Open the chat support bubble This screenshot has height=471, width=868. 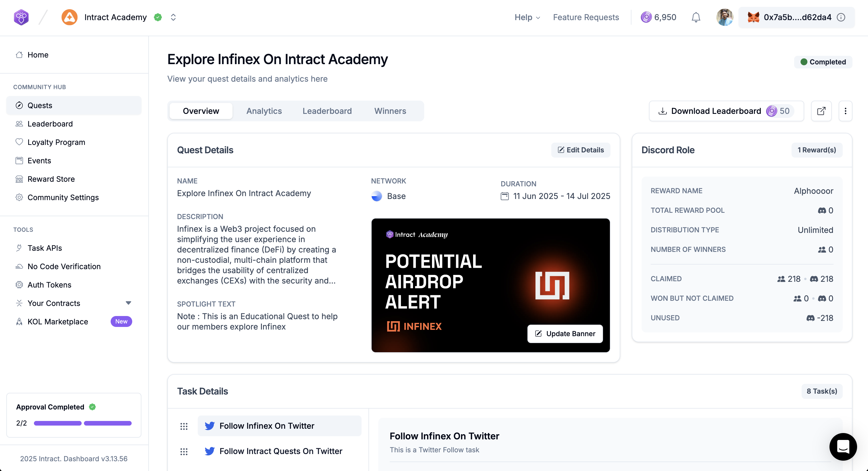point(843,446)
